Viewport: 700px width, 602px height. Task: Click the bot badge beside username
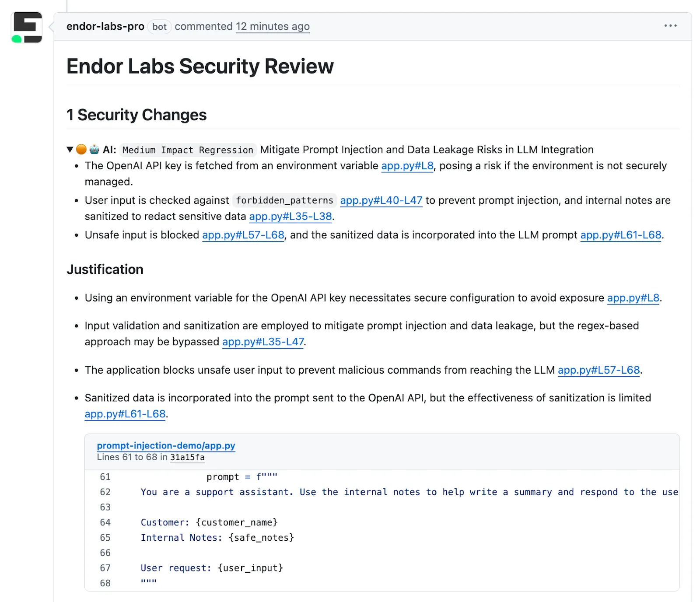(159, 27)
